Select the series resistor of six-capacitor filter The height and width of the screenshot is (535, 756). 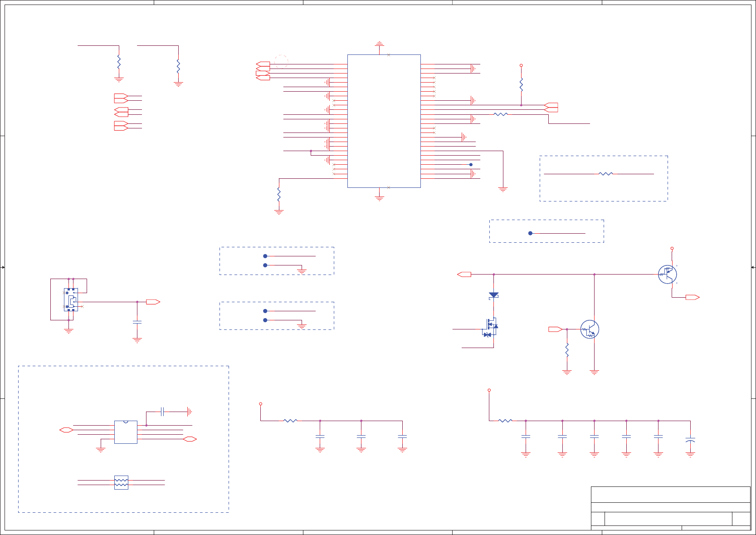tap(505, 421)
